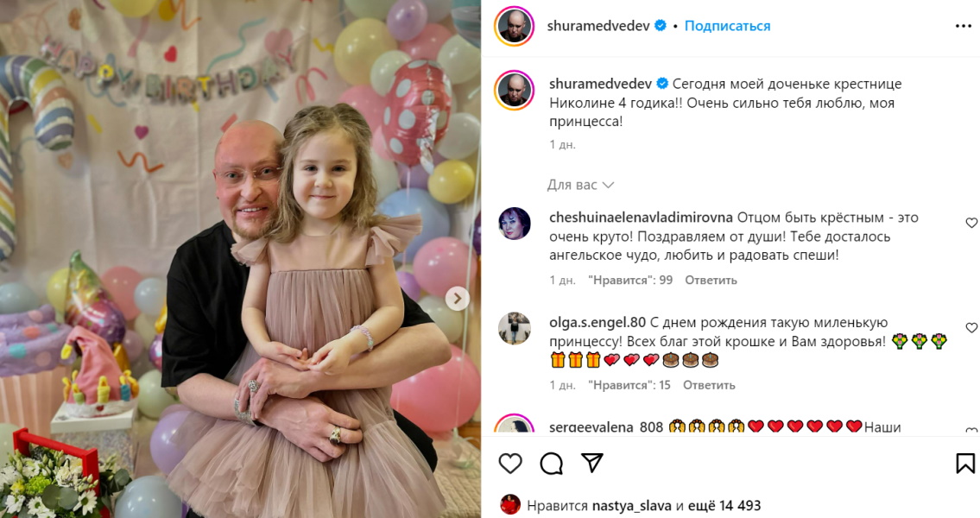The height and width of the screenshot is (518, 980).
Task: Expand the "Для вас" comment sort dropdown
Action: tap(580, 185)
